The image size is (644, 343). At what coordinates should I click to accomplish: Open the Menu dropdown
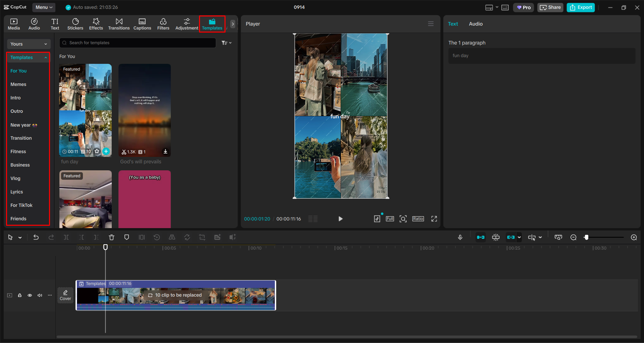click(x=44, y=7)
